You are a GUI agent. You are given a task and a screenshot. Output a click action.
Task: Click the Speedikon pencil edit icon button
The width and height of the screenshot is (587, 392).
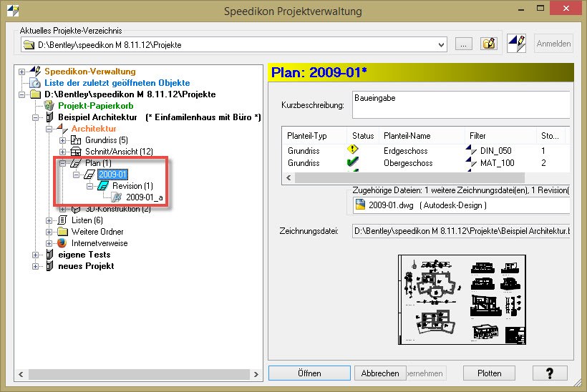coord(517,44)
